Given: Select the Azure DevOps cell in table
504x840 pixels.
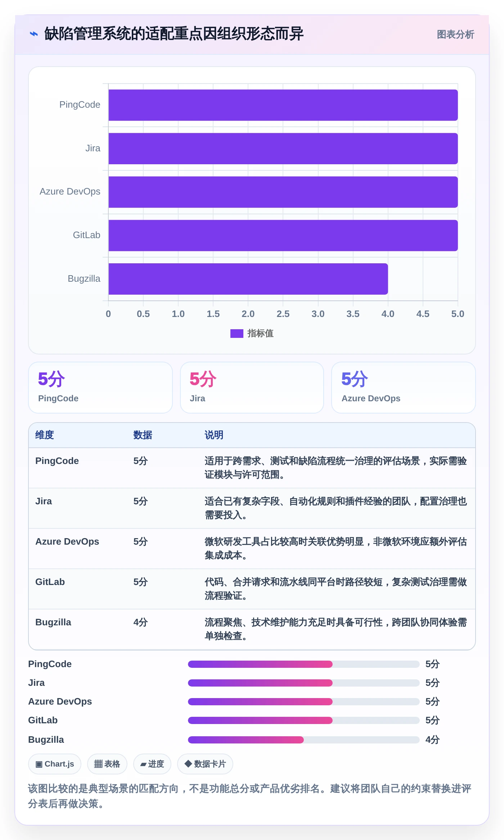Looking at the screenshot, I should (x=67, y=542).
